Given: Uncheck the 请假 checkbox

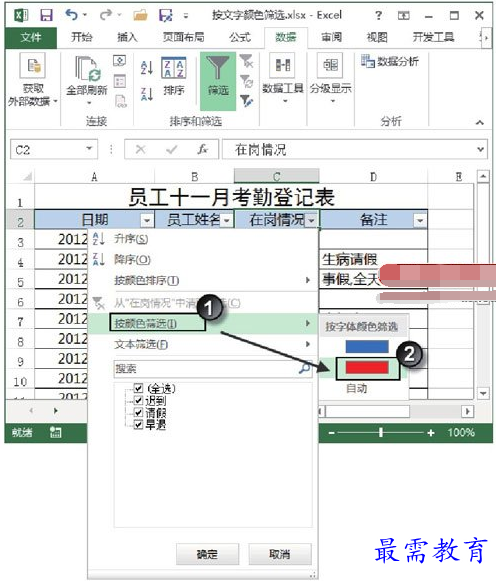Looking at the screenshot, I should click(138, 412).
